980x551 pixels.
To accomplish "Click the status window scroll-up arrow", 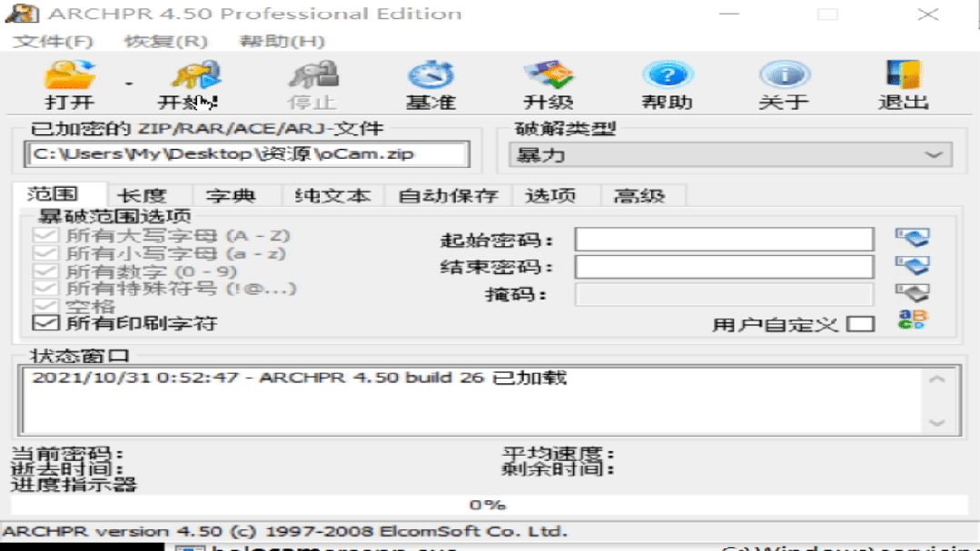I will 936,380.
